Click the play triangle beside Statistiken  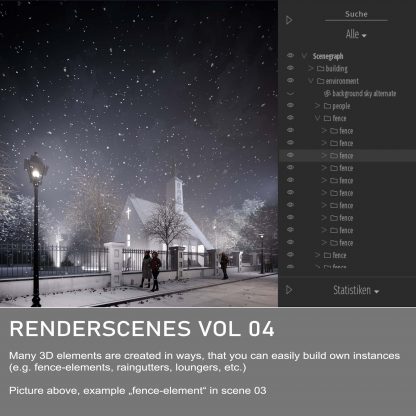(289, 290)
